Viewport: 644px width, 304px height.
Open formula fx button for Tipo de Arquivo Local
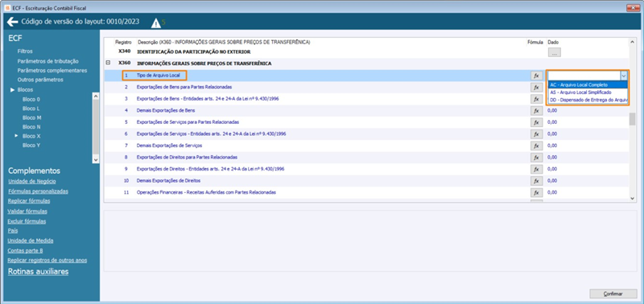536,76
